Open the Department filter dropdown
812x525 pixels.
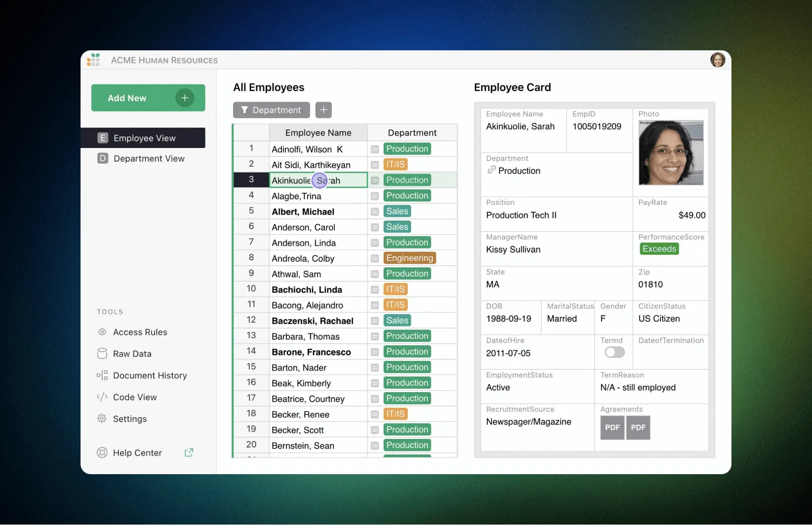pyautogui.click(x=271, y=110)
